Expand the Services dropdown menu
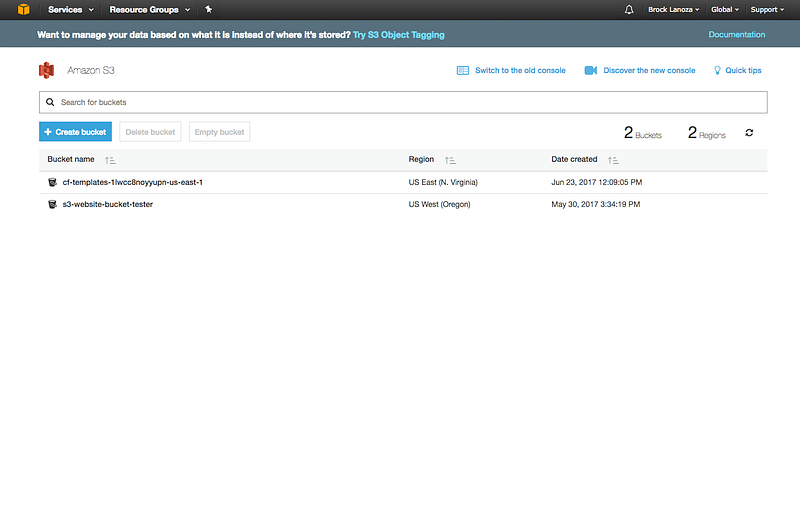 pos(71,10)
